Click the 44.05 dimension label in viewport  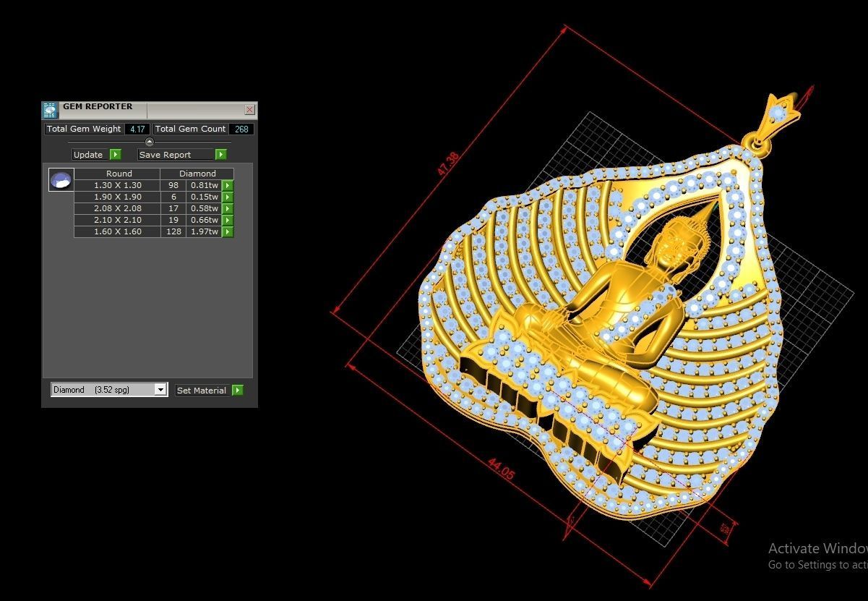point(500,469)
